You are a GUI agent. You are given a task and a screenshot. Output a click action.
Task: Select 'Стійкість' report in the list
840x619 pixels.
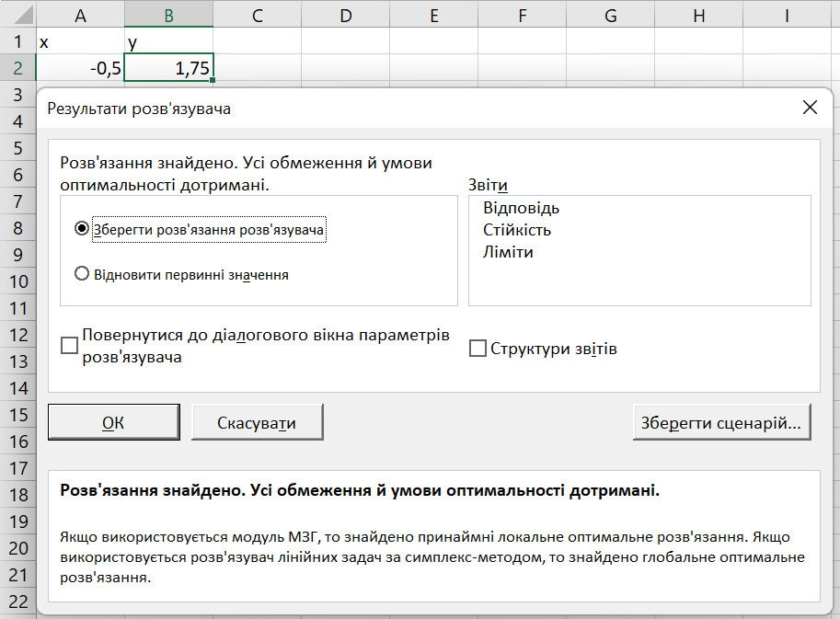(x=517, y=230)
